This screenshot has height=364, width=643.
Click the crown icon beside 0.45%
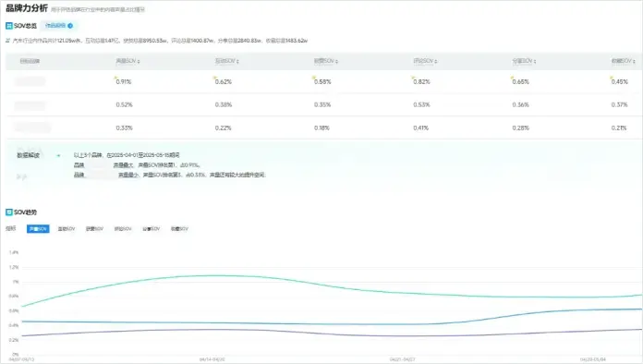611,78
